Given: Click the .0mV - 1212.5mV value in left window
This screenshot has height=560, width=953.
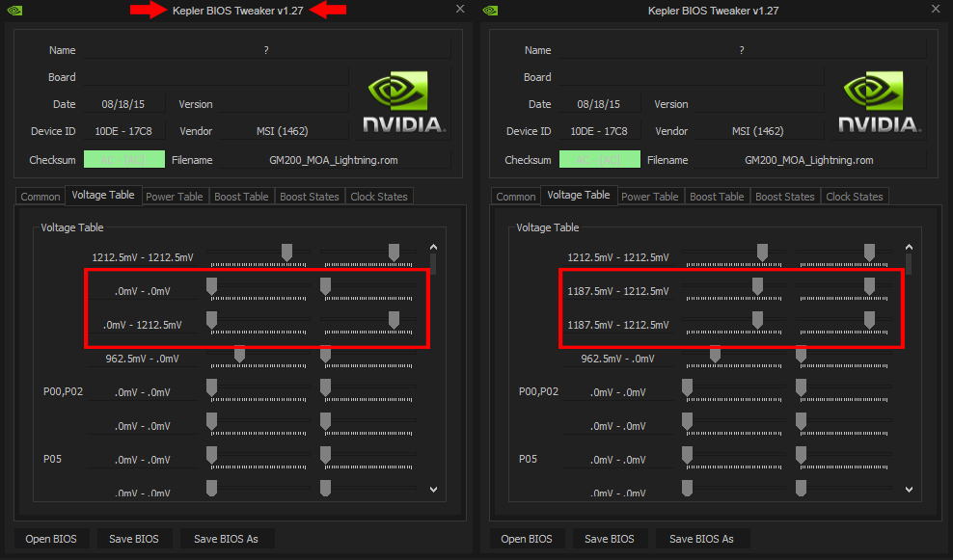Looking at the screenshot, I should click(142, 325).
